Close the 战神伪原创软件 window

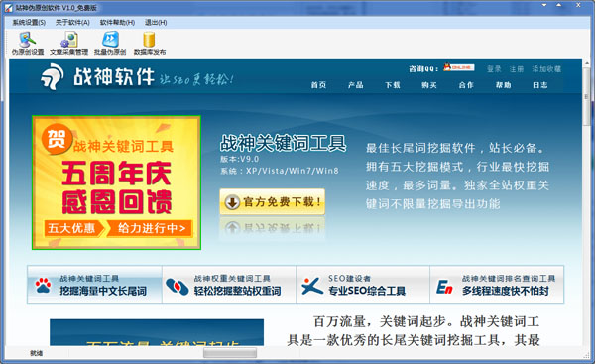coord(578,5)
